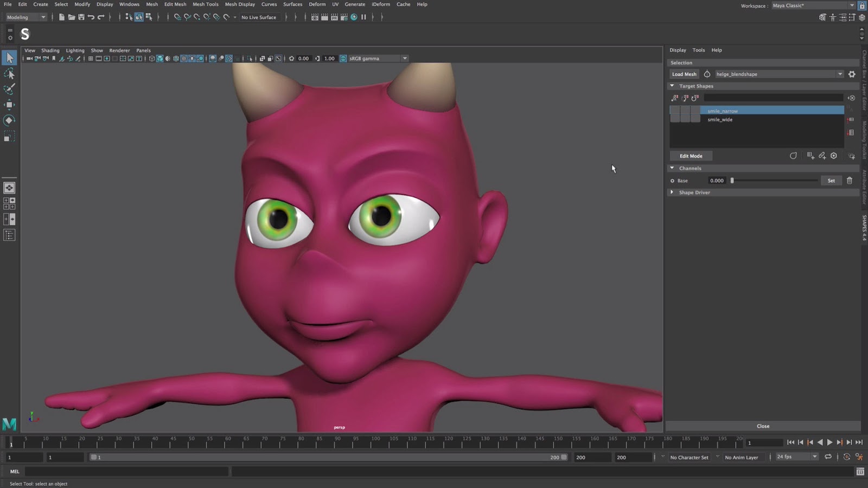Open the Shading menu in the viewport panel

[50, 50]
